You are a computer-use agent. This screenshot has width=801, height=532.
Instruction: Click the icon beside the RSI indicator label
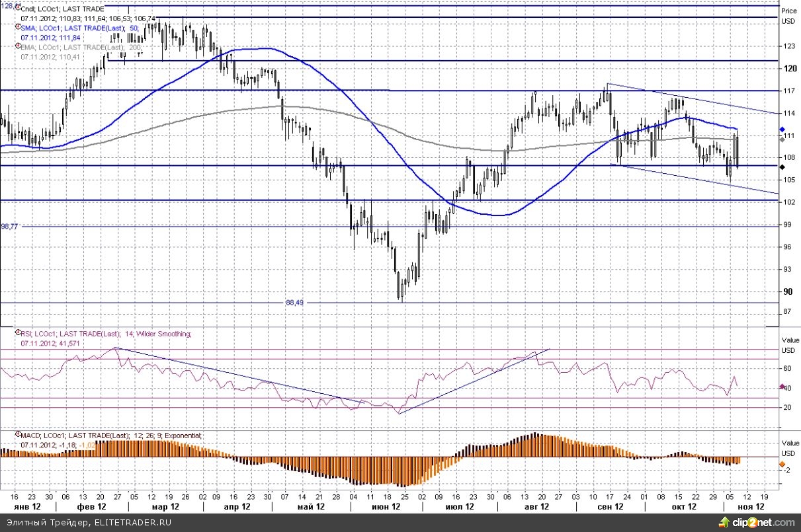[x=18, y=334]
